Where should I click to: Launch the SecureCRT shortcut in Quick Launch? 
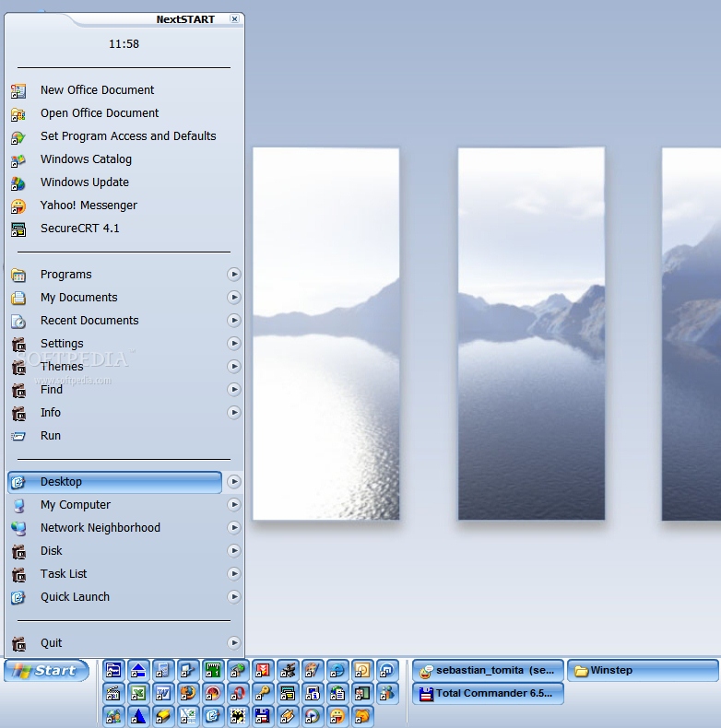pos(288,693)
